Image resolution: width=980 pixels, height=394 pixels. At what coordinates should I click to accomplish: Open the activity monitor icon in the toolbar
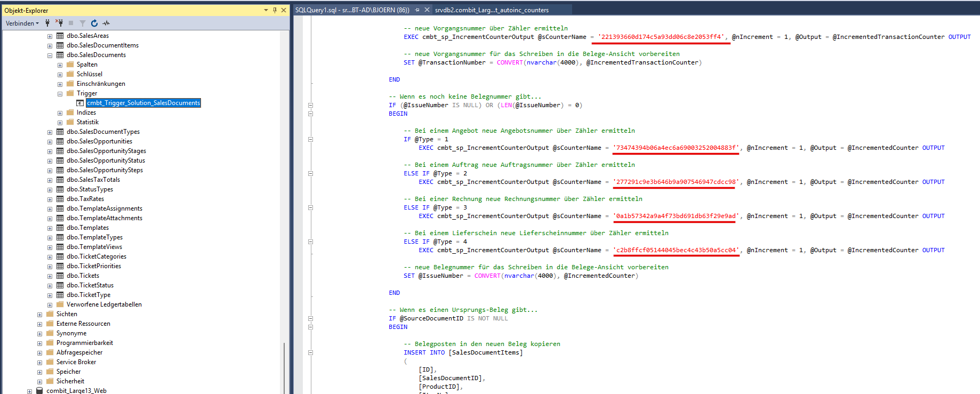coord(106,23)
